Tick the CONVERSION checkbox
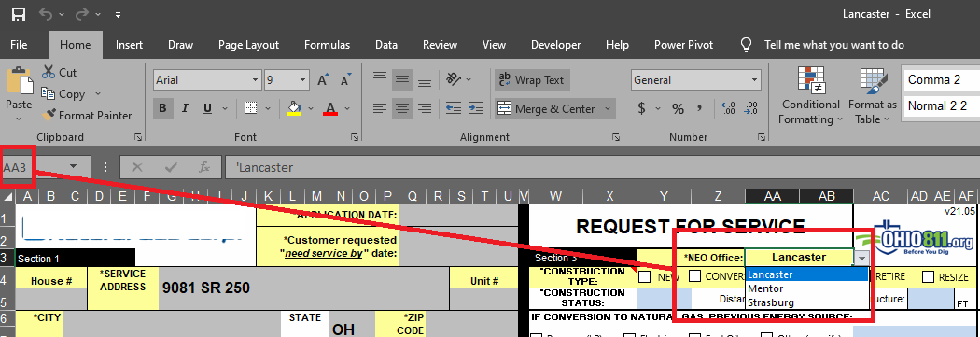 [694, 275]
